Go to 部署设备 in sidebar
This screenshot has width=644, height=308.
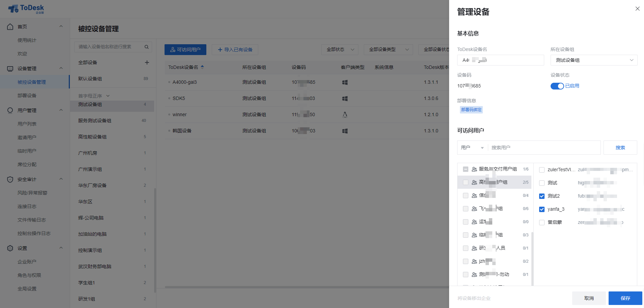[27, 96]
